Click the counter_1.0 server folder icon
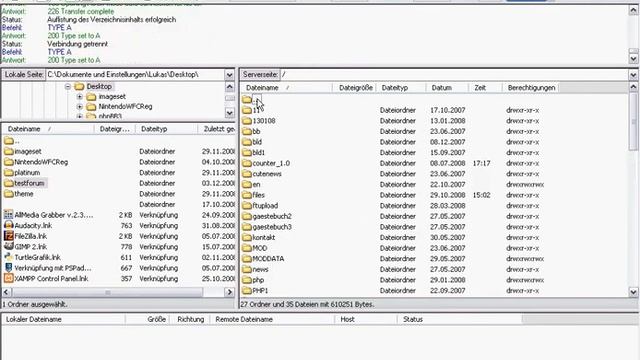The height and width of the screenshot is (360, 640). [247, 163]
